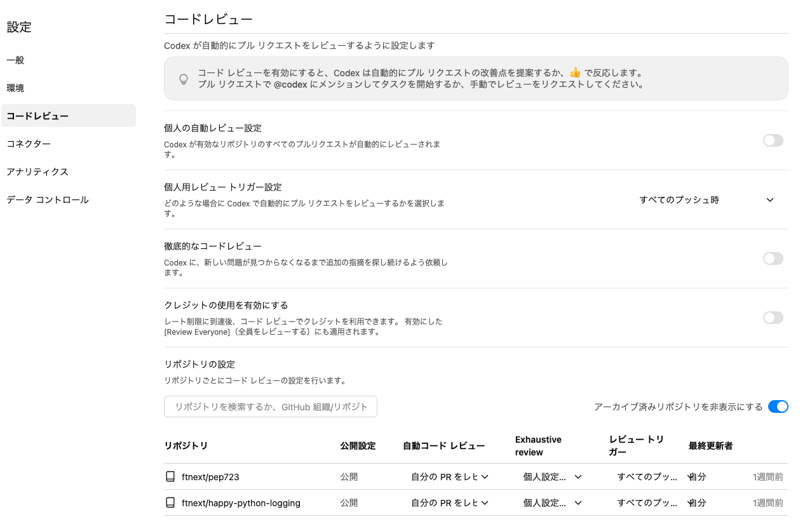812x531 pixels.
Task: Open アナリティクス in the sidebar
Action: [x=69, y=171]
